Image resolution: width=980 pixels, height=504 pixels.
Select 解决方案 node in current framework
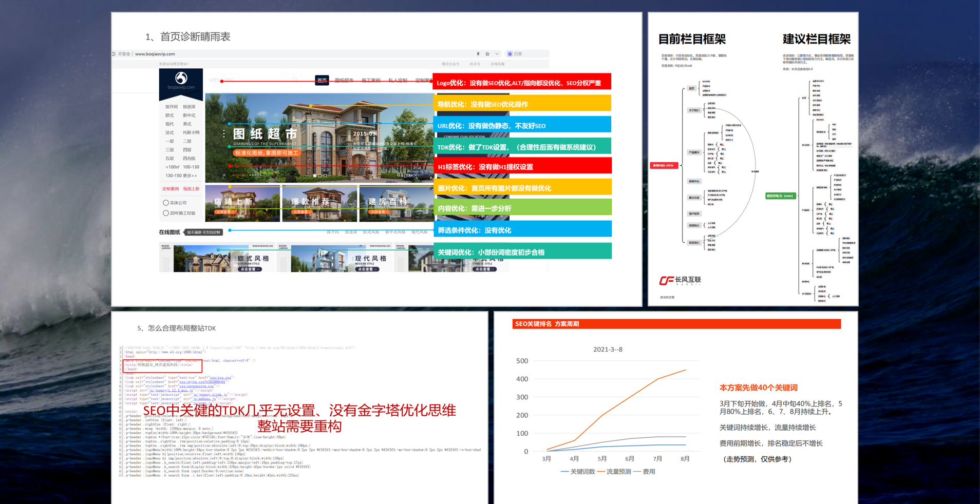click(693, 198)
